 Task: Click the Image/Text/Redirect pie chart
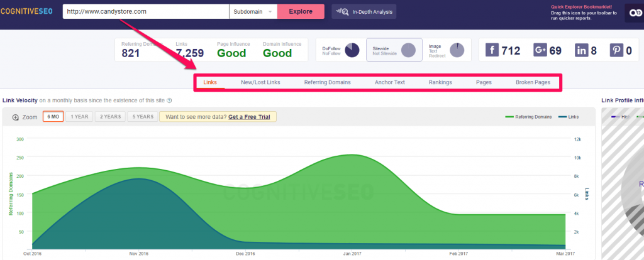click(457, 50)
